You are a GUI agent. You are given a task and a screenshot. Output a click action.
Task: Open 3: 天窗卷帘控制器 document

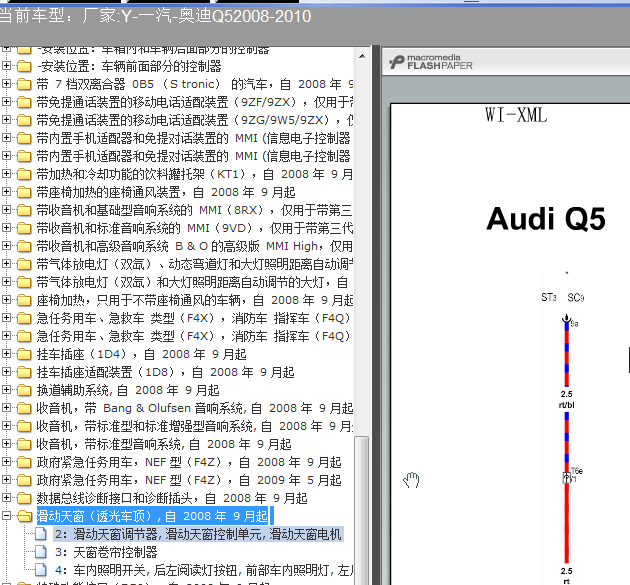click(x=106, y=552)
